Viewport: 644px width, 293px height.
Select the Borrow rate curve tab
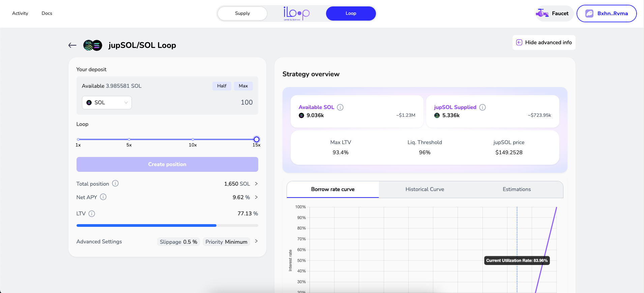point(333,189)
